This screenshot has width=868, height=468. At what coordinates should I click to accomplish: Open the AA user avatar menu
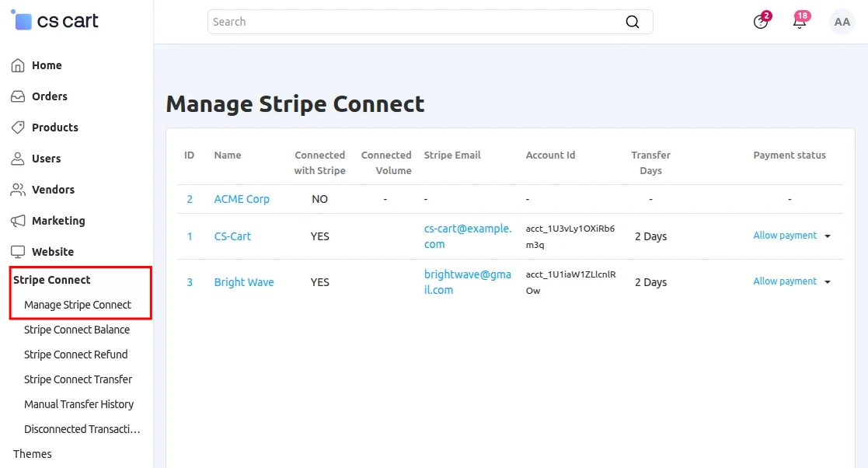pos(842,22)
